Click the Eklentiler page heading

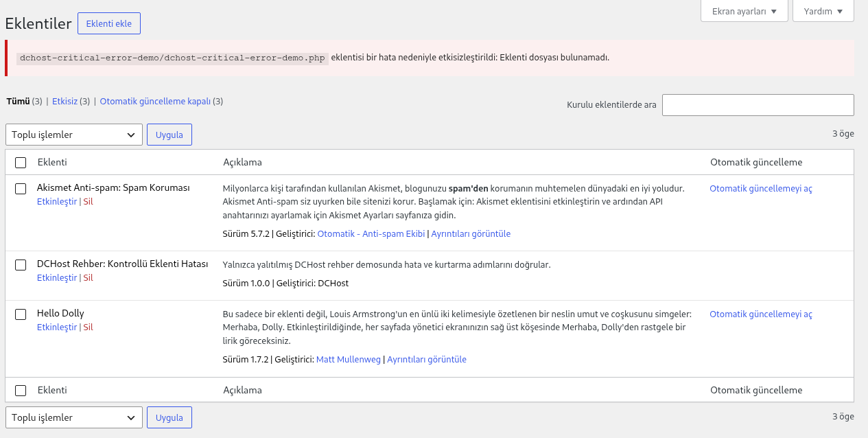click(38, 24)
